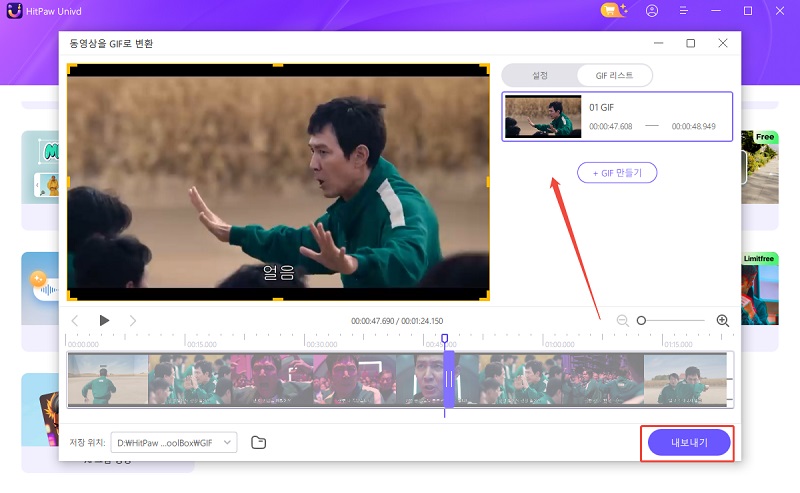Screen dimensions: 800x493
Task: Click the current time 00:00:47.690 display
Action: [372, 321]
